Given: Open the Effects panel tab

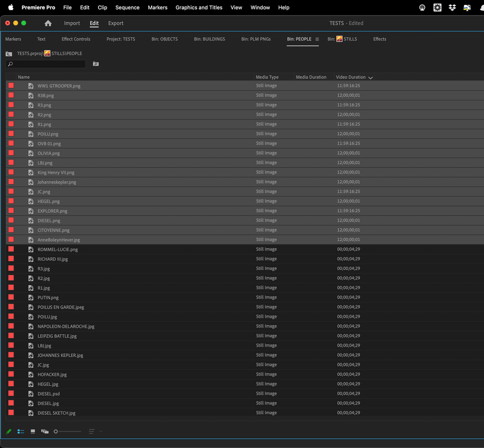Looking at the screenshot, I should click(380, 39).
